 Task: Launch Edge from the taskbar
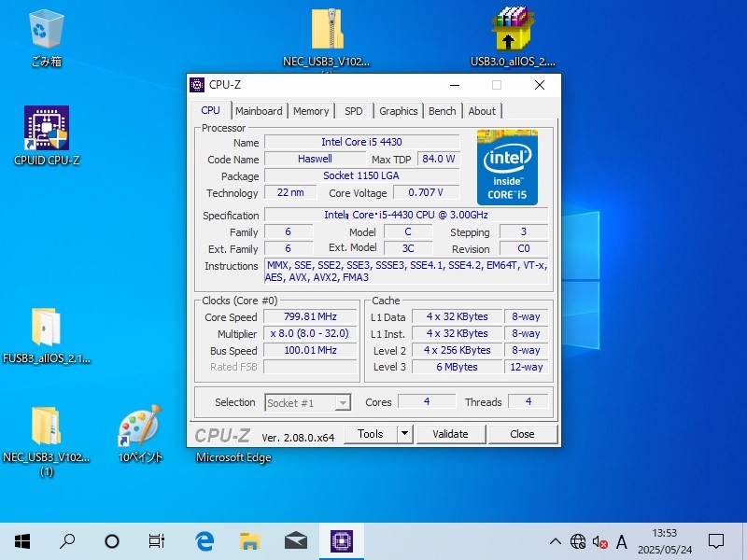pyautogui.click(x=204, y=541)
